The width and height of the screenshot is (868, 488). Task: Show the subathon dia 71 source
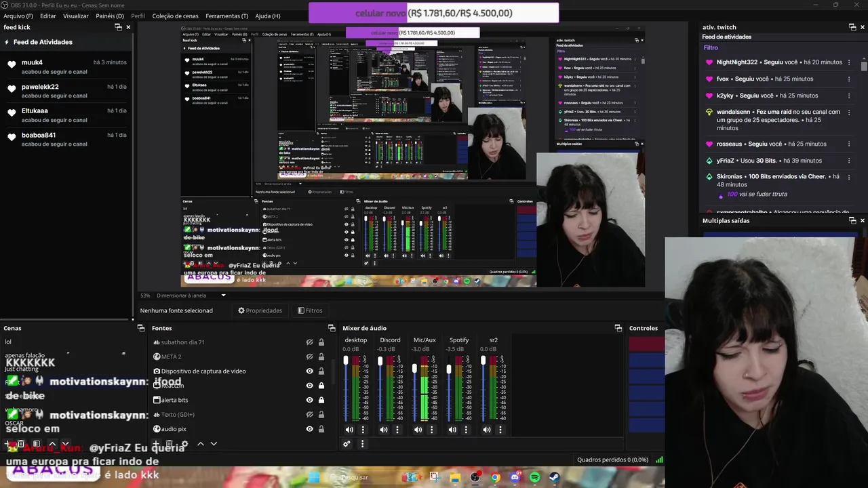pyautogui.click(x=309, y=342)
